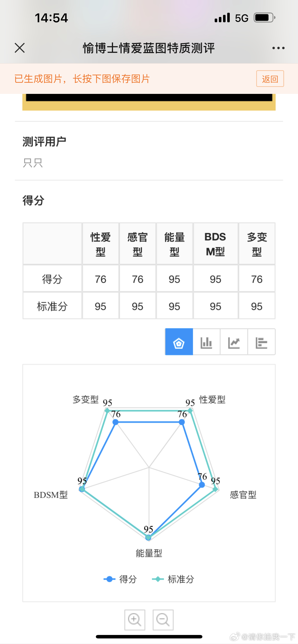The image size is (298, 644).
Task: Click the 能量型 radar axis label
Action: click(x=149, y=553)
